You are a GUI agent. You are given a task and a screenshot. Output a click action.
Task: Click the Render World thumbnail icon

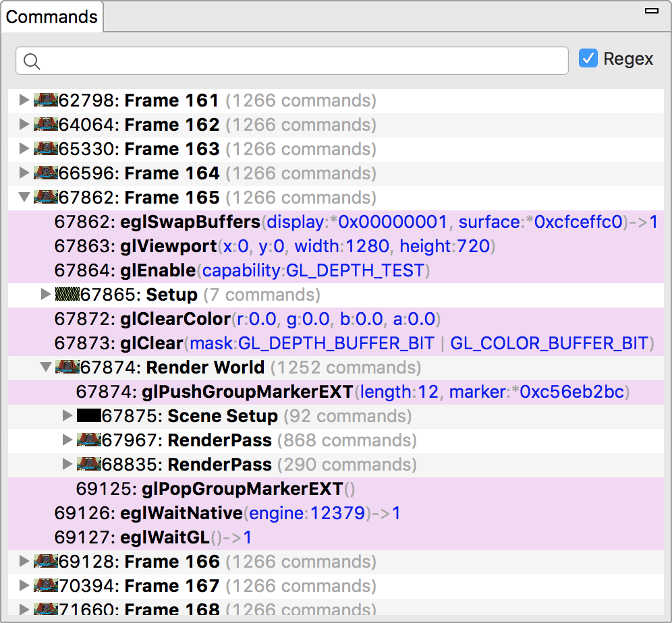click(x=67, y=367)
